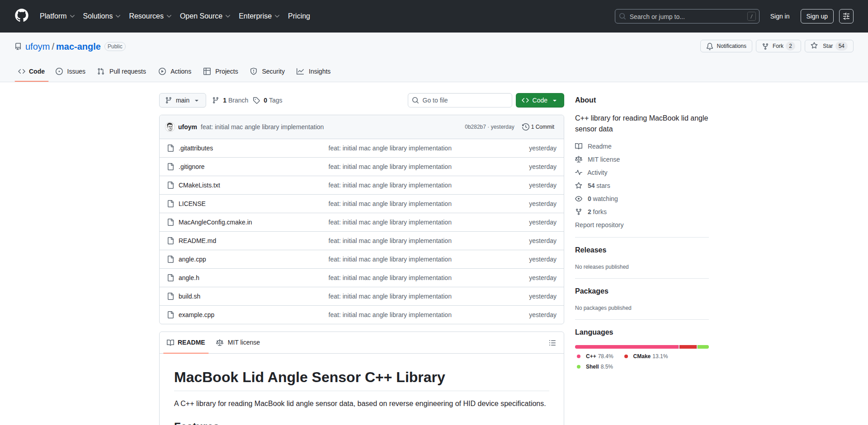Switch to the Actions tab

(175, 71)
